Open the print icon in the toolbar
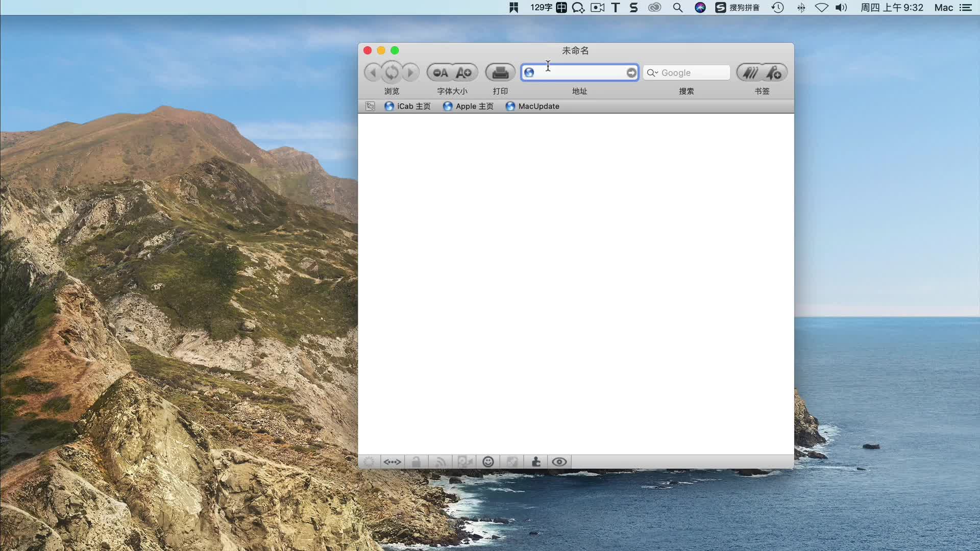Image resolution: width=980 pixels, height=551 pixels. (500, 72)
